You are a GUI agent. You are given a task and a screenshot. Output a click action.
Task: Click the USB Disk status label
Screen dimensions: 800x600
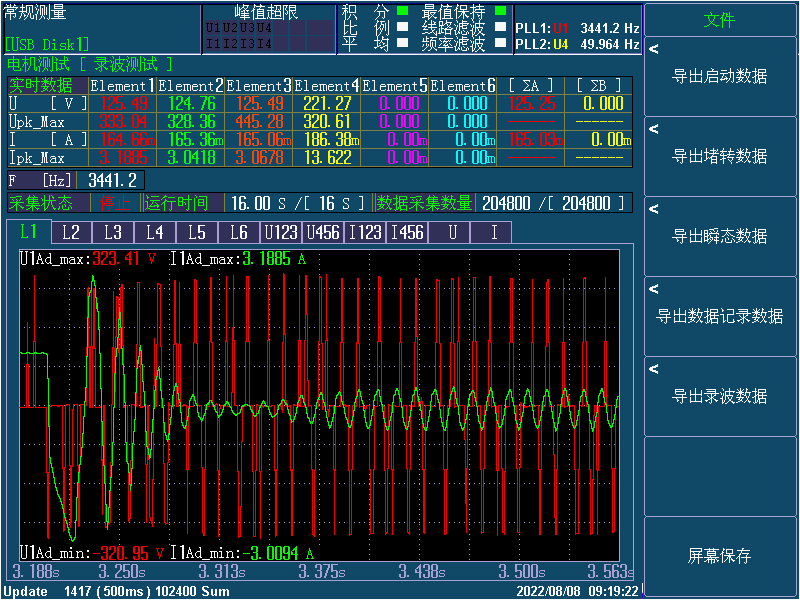pos(48,44)
